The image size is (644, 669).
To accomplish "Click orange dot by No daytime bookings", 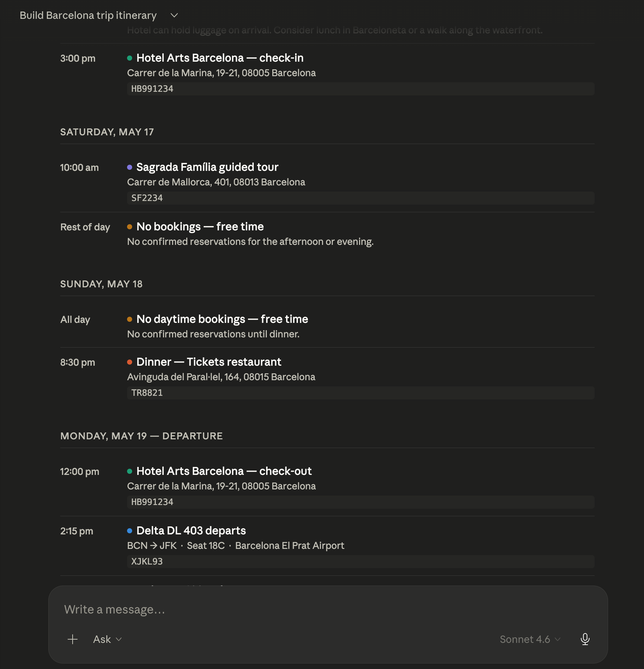I will 130,319.
